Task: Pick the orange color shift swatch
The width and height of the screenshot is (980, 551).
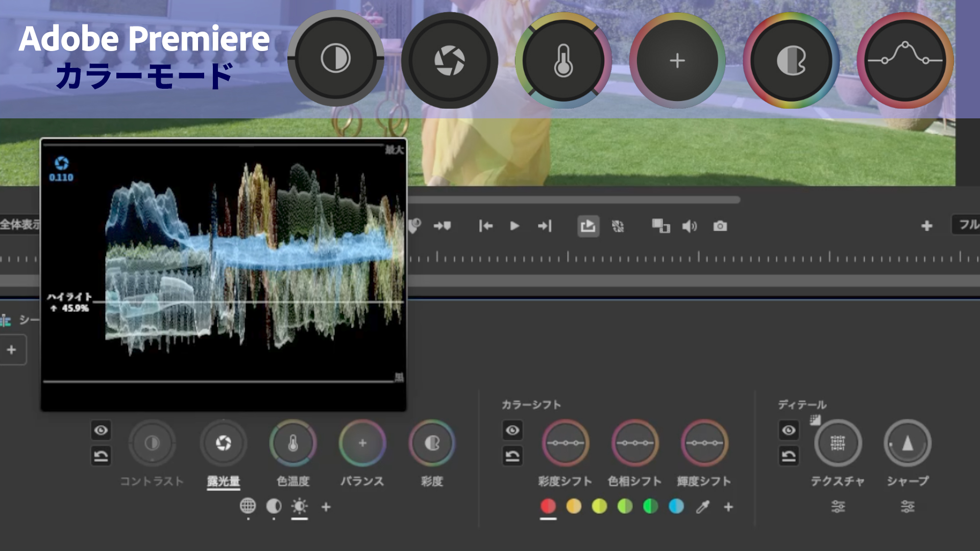Action: tap(574, 506)
